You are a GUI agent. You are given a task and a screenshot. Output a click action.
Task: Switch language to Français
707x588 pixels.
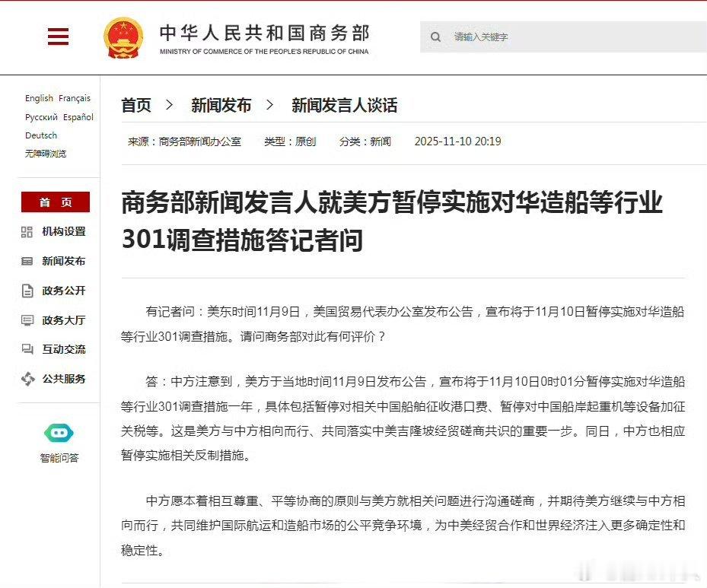[x=75, y=98]
